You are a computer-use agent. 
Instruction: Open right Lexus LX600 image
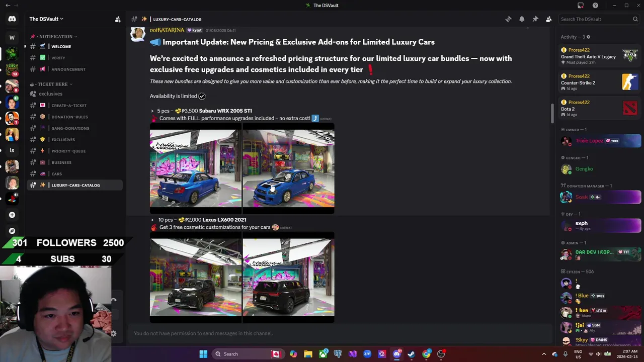point(289,278)
